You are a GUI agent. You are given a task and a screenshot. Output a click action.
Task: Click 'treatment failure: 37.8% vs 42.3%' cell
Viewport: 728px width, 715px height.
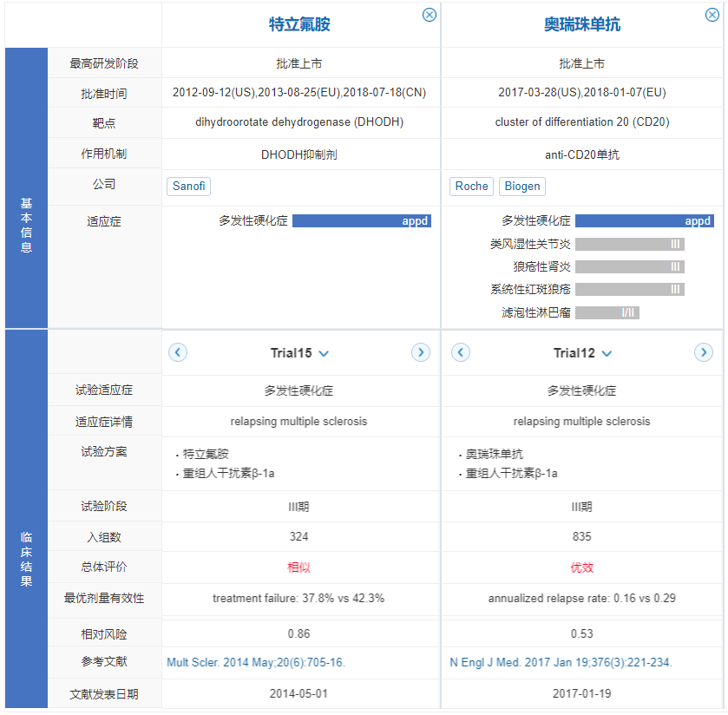pos(298,598)
